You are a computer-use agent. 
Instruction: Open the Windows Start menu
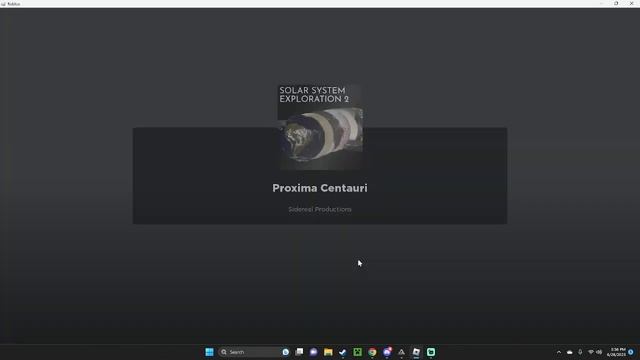click(209, 352)
